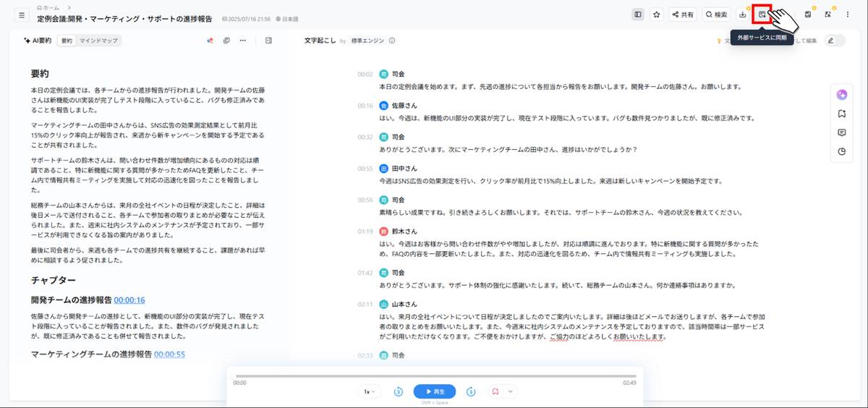Click the 田中さん speaker avatar

383,168
